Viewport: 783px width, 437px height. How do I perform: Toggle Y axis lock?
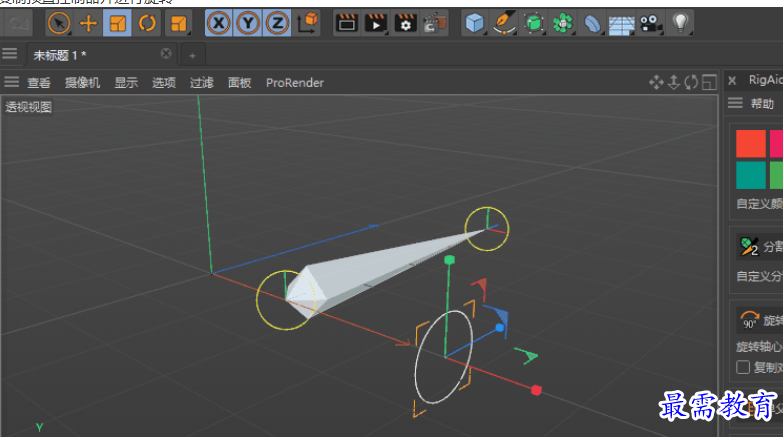pyautogui.click(x=248, y=23)
